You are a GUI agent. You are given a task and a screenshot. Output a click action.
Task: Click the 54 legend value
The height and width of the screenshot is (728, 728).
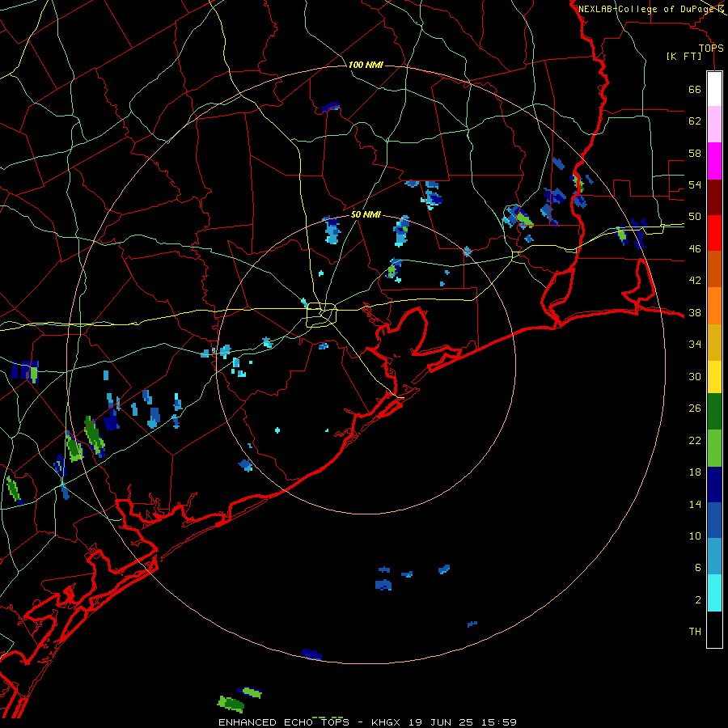[695, 184]
